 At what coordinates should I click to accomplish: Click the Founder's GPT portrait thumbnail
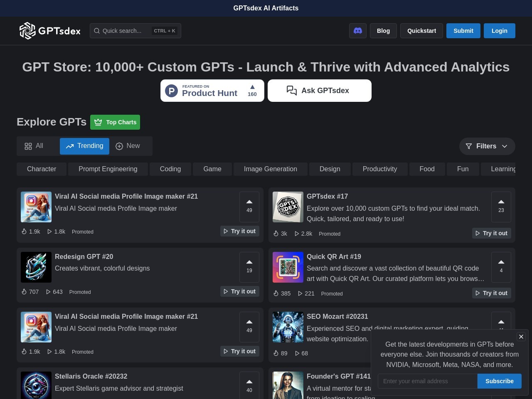(288, 385)
